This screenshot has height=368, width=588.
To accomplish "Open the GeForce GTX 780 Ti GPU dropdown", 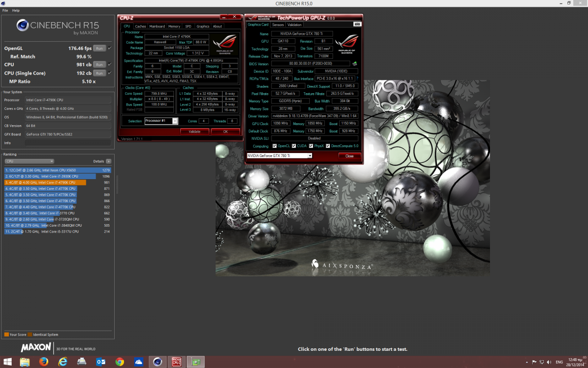I will tap(279, 156).
